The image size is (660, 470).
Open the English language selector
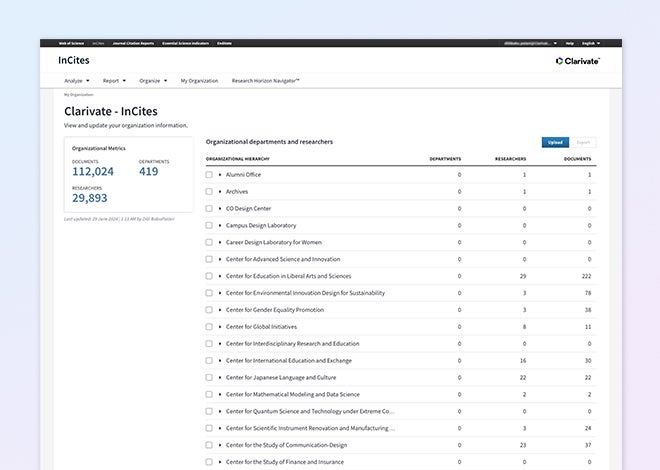point(590,43)
